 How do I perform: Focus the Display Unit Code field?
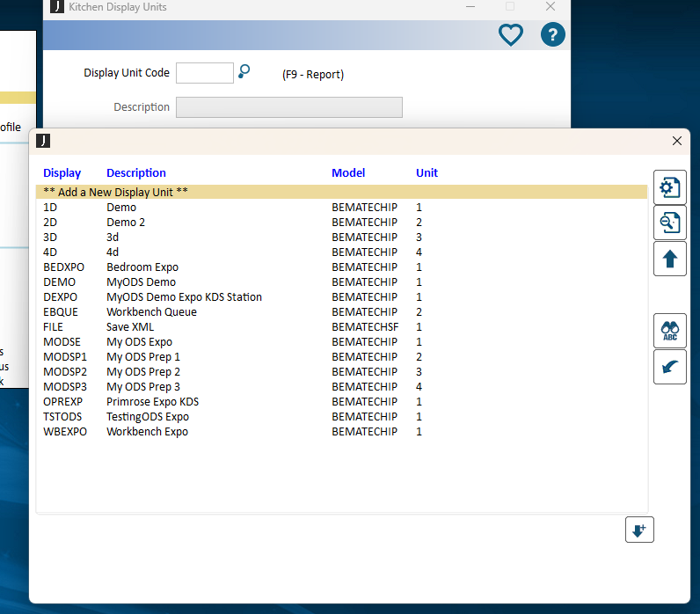coord(205,73)
